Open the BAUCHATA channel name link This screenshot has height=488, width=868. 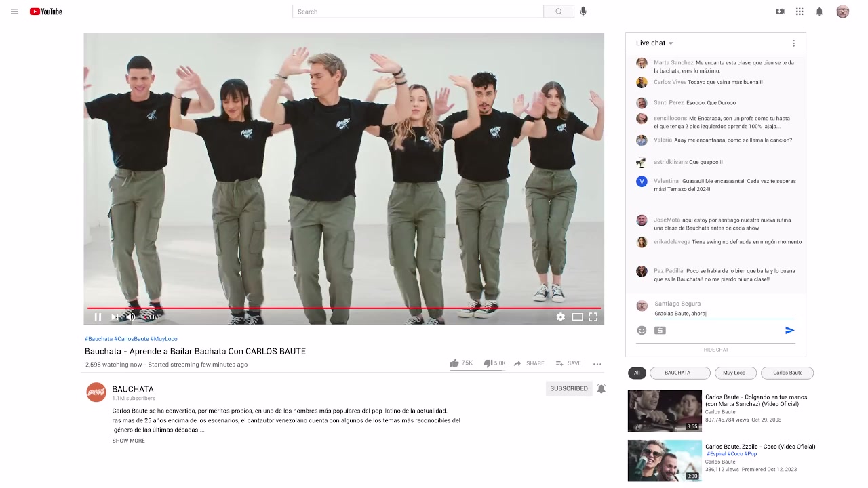[133, 389]
